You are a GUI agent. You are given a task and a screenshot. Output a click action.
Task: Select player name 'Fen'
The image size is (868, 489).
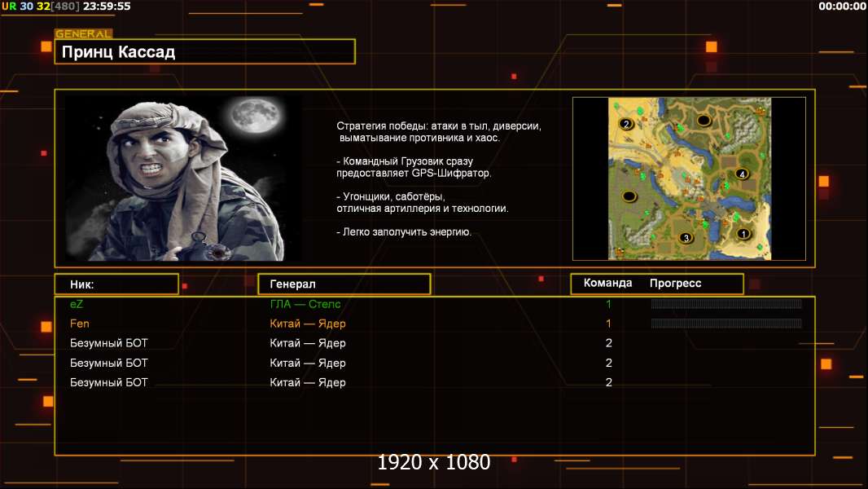coord(80,324)
